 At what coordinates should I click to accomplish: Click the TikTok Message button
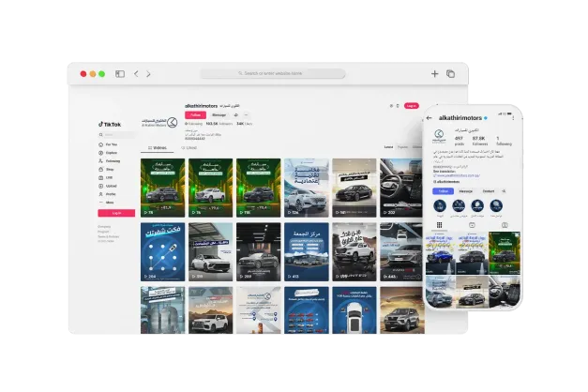tap(219, 115)
